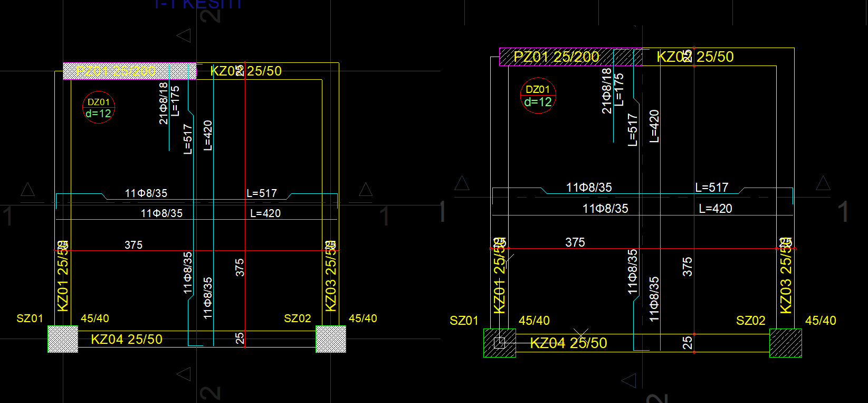
Task: Select 45/40 text next to SZ01, right drawing
Action: coord(535,321)
